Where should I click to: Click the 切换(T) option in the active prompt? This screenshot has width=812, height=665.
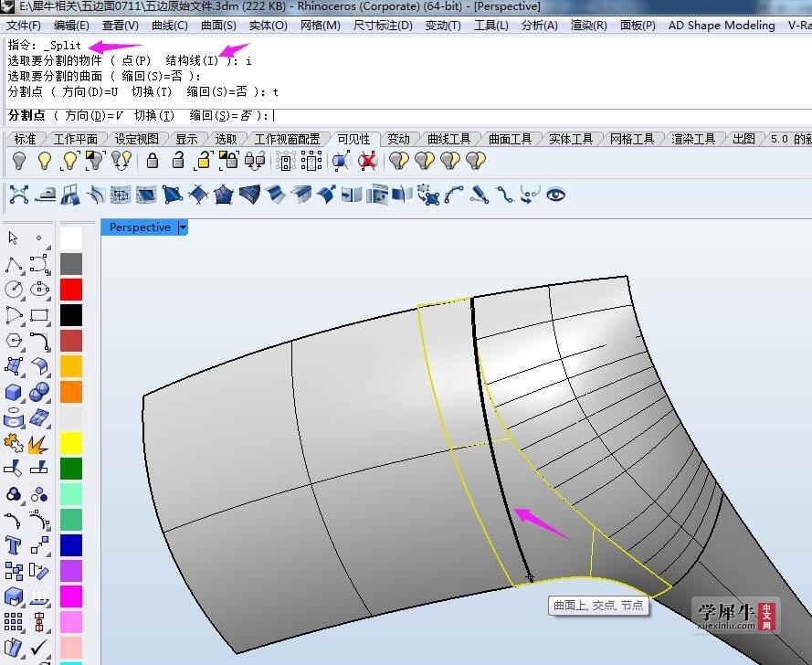point(153,115)
